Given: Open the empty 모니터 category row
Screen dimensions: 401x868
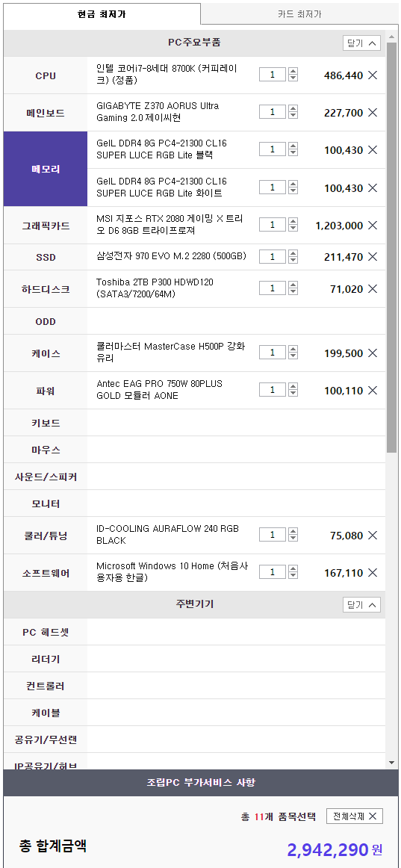Looking at the screenshot, I should (x=194, y=503).
